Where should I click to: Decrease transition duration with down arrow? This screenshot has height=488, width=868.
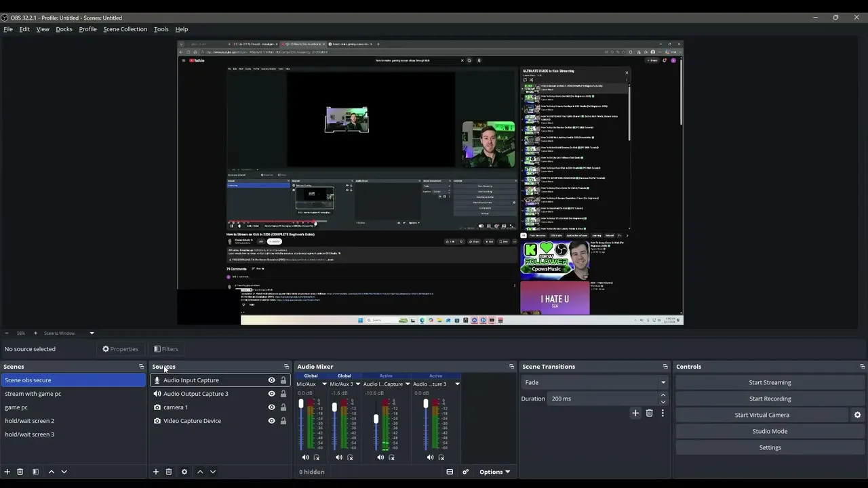click(663, 402)
